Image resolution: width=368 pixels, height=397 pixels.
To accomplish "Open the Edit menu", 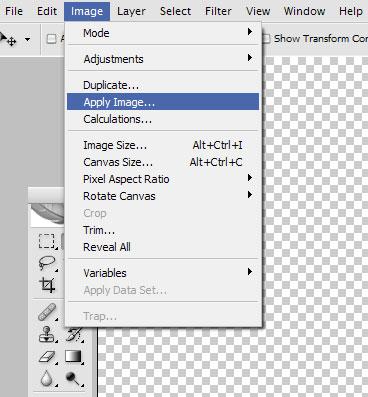I will [47, 11].
